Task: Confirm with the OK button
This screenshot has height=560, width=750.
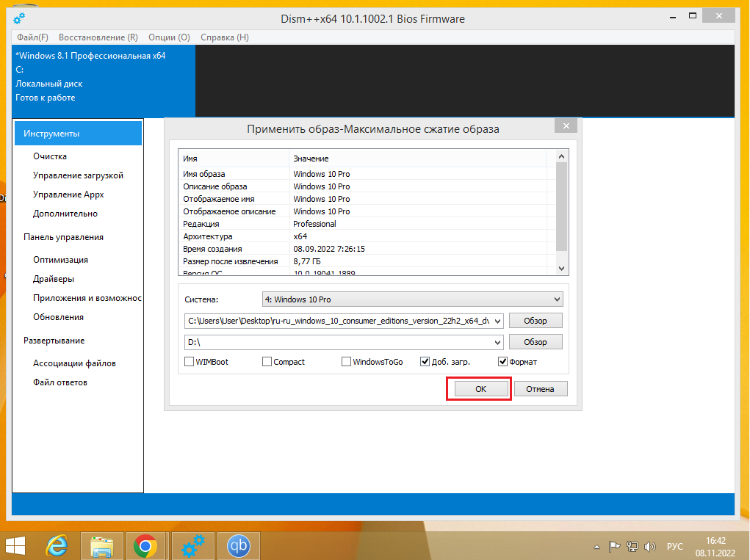Action: pyautogui.click(x=480, y=389)
